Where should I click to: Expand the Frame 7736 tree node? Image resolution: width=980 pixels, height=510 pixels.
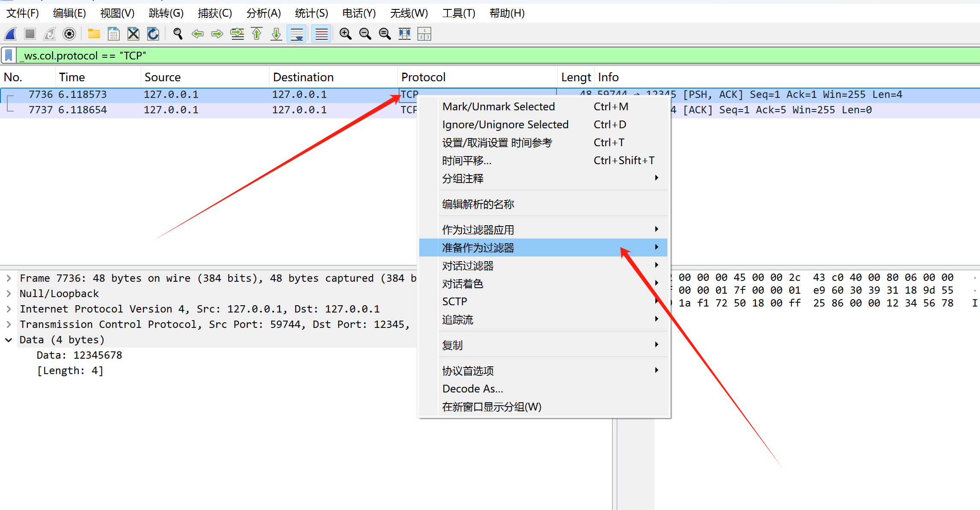[x=9, y=278]
